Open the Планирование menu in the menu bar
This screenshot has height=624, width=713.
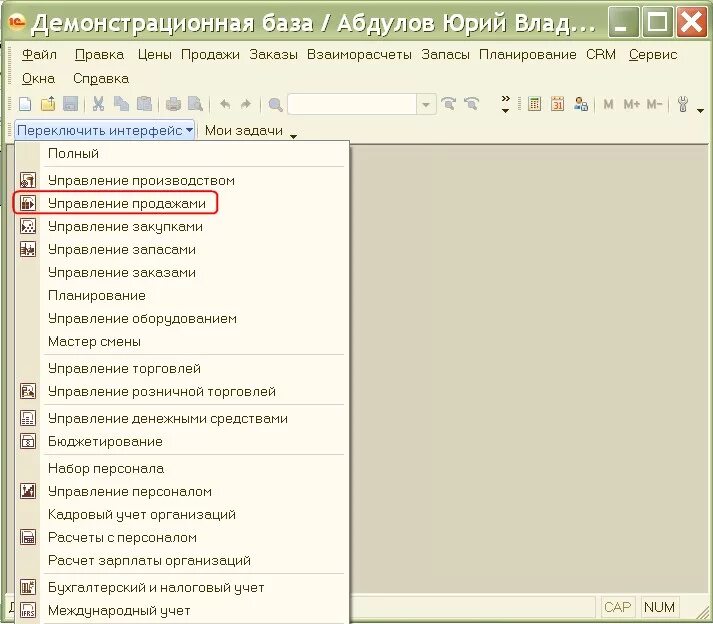(527, 55)
